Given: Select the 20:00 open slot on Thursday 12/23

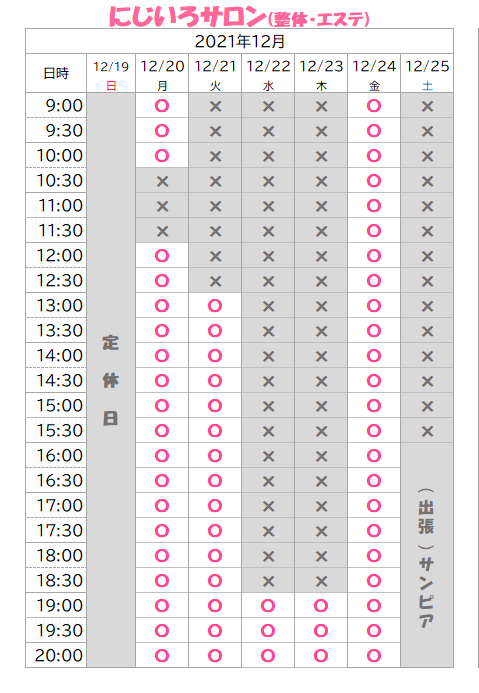Looking at the screenshot, I should 321,655.
